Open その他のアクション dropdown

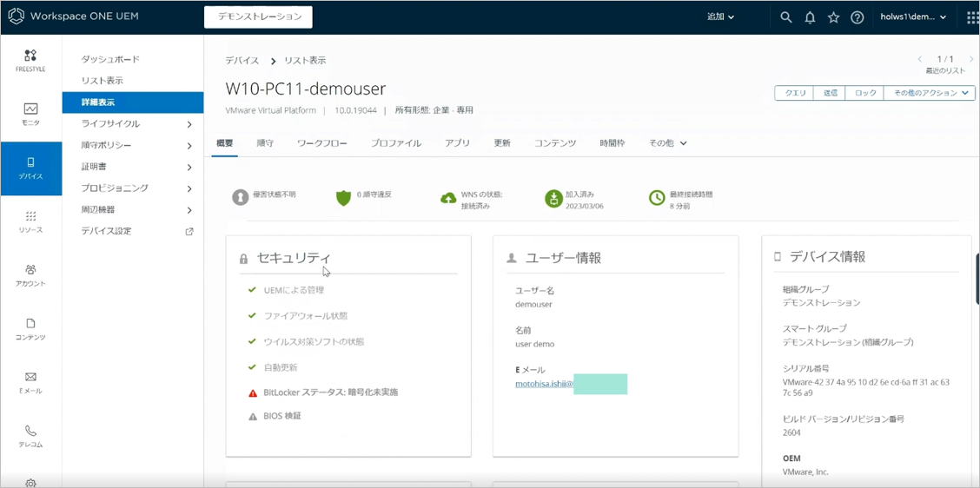[929, 93]
